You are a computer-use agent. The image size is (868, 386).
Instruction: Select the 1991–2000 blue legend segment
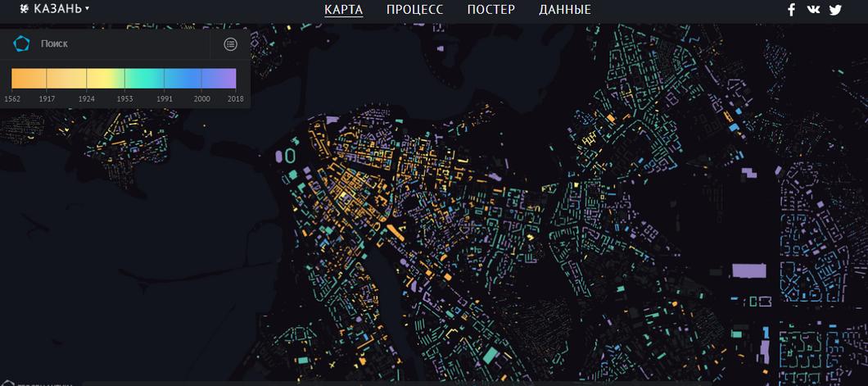tap(183, 78)
